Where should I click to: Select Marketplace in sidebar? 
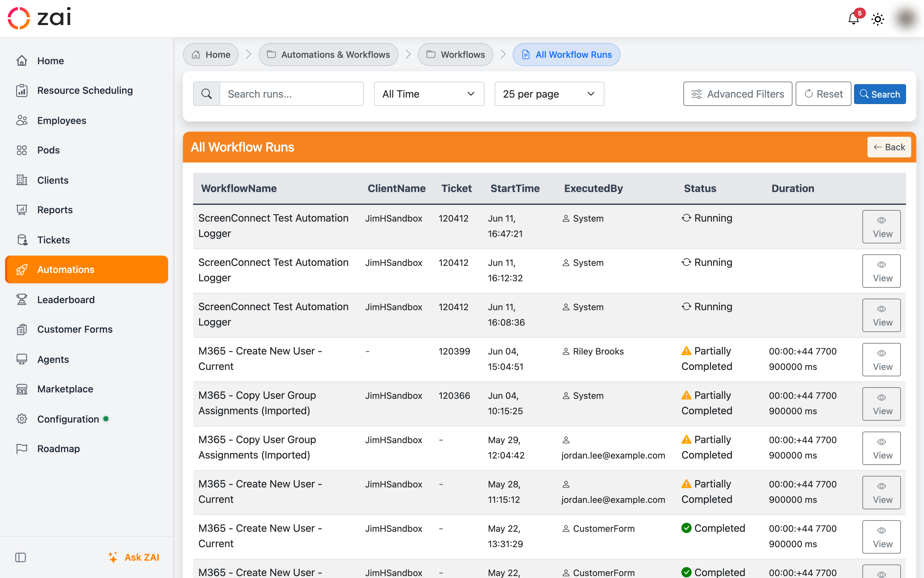[x=86, y=389]
